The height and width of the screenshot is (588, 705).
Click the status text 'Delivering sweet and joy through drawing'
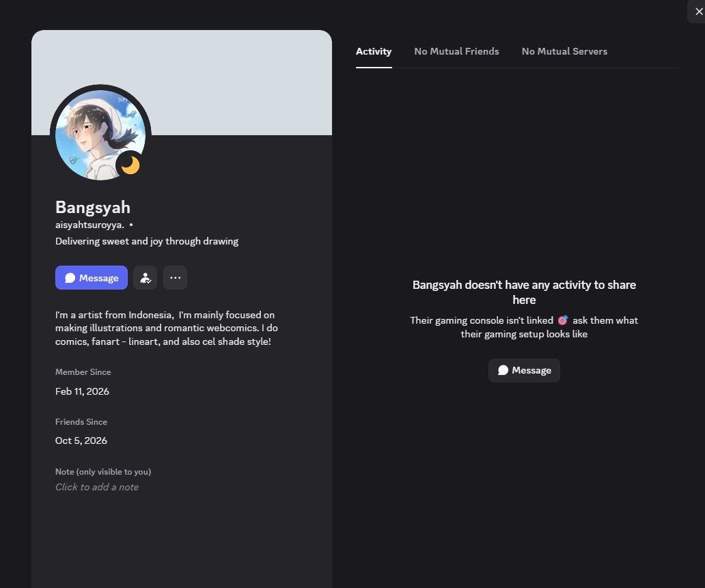pyautogui.click(x=147, y=241)
